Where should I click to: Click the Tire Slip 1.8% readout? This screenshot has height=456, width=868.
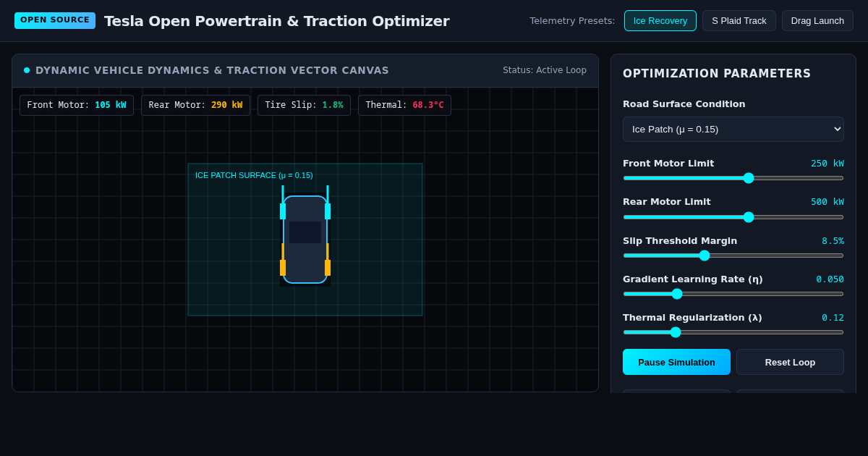pyautogui.click(x=304, y=105)
